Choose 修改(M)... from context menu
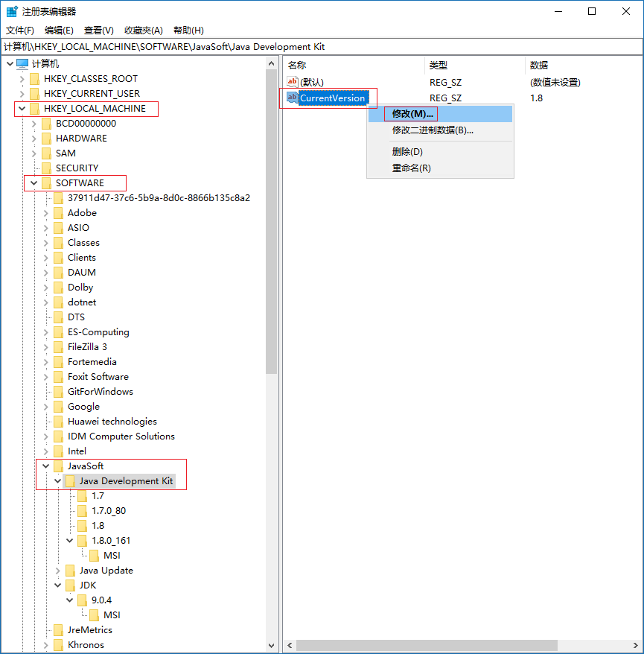644x654 pixels. pyautogui.click(x=440, y=114)
